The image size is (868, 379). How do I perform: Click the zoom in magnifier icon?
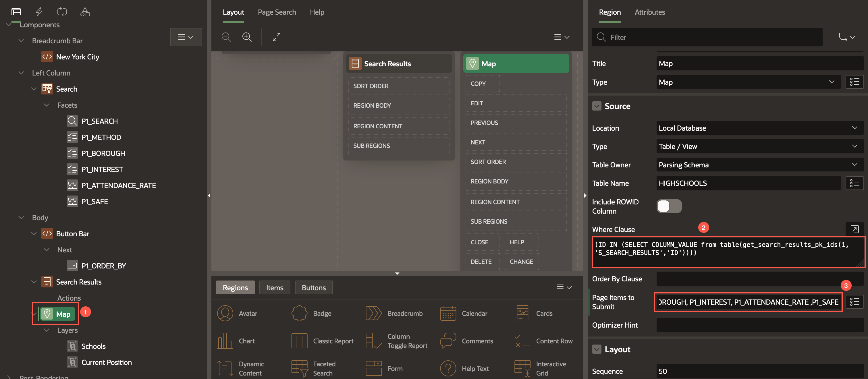tap(247, 37)
